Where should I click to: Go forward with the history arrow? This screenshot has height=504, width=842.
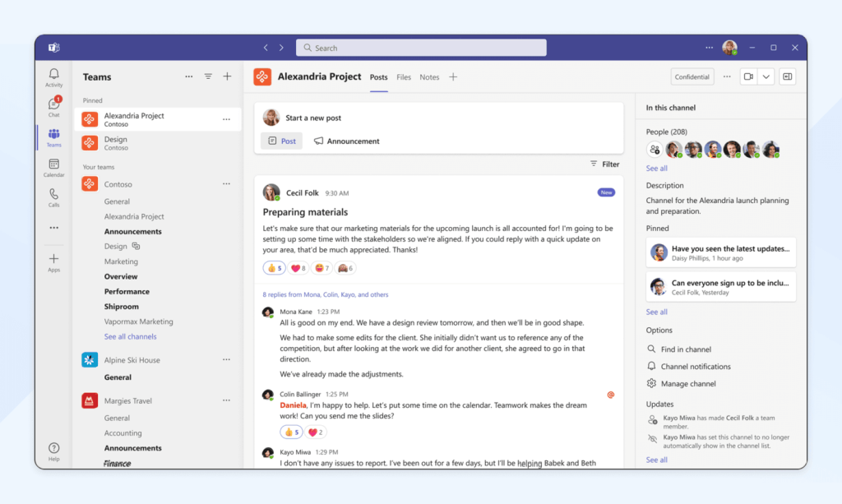click(x=281, y=48)
